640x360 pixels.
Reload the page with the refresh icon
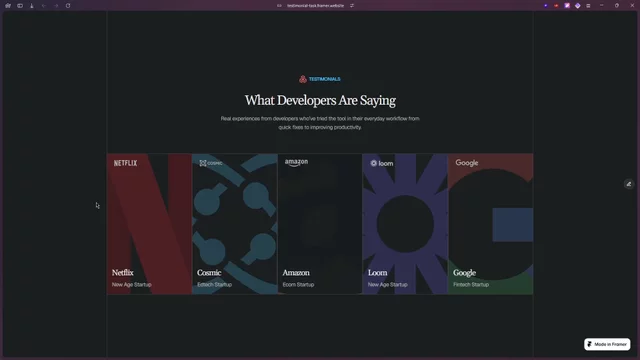pos(68,6)
